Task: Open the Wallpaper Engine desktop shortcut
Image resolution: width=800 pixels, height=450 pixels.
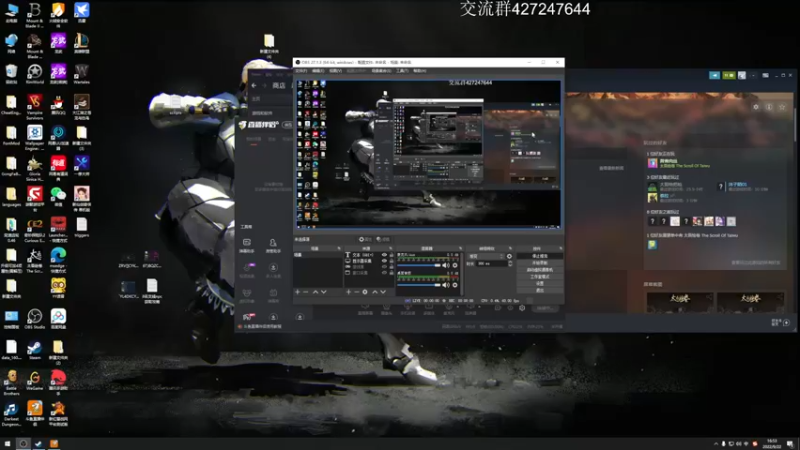Action: (35, 138)
